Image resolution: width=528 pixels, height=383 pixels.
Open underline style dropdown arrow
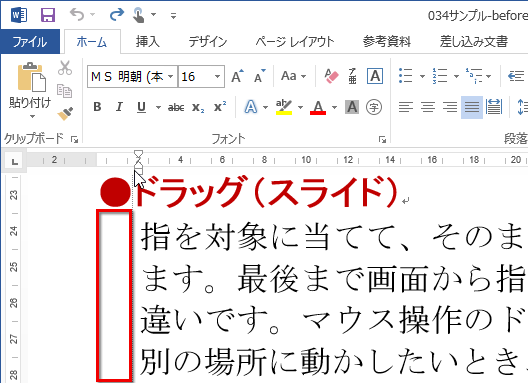tap(158, 107)
